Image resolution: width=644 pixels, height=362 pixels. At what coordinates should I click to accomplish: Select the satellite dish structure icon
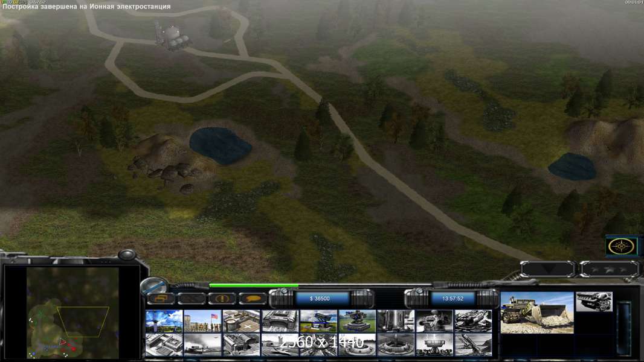click(434, 345)
